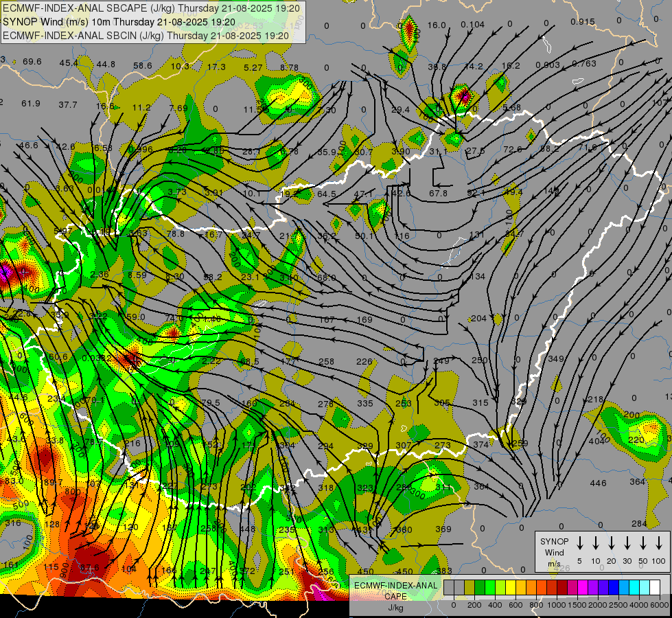
Task: Click the map value '374'
Action: coord(481,445)
